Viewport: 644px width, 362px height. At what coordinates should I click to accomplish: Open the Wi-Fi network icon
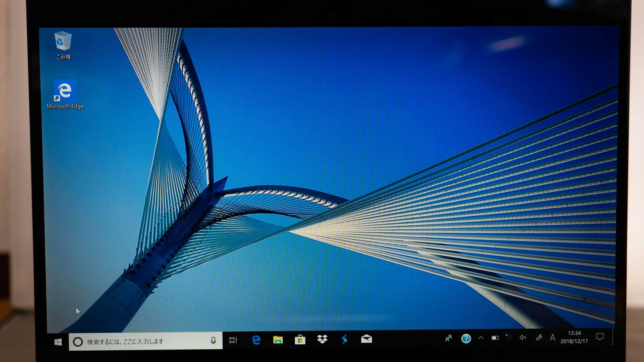click(509, 337)
